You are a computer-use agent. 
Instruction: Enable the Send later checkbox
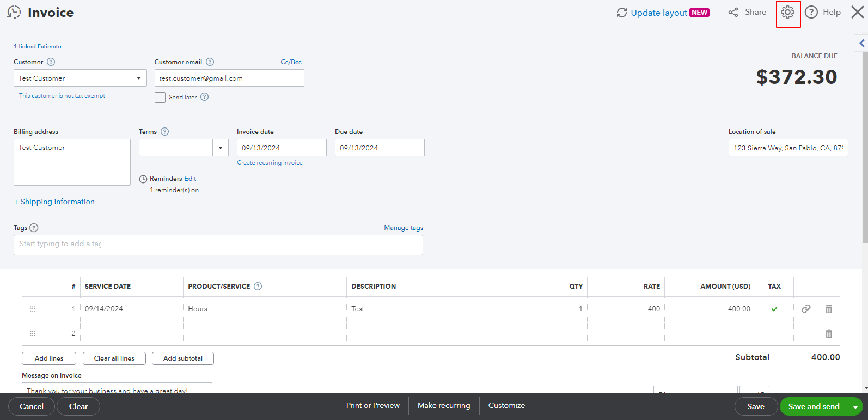click(x=160, y=98)
